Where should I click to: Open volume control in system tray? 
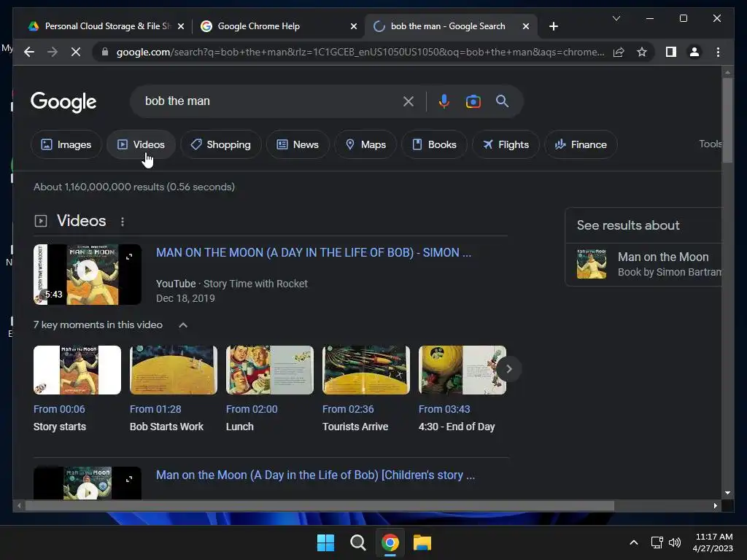675,542
